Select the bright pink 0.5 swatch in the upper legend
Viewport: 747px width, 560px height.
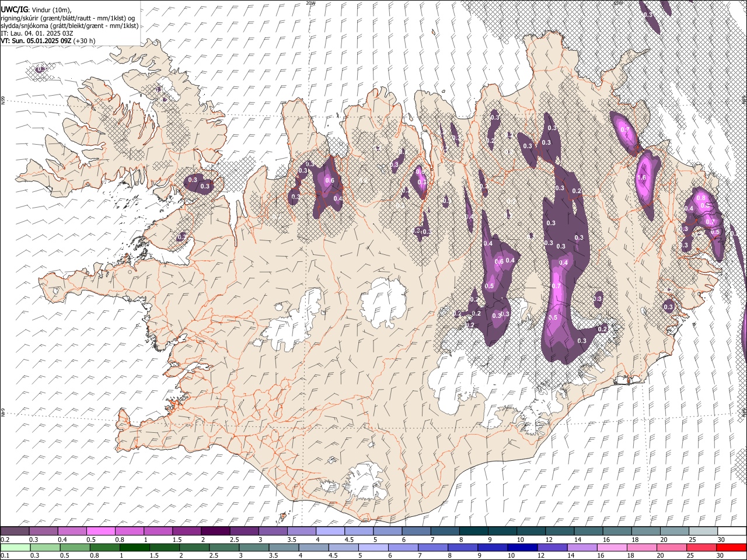(101, 531)
